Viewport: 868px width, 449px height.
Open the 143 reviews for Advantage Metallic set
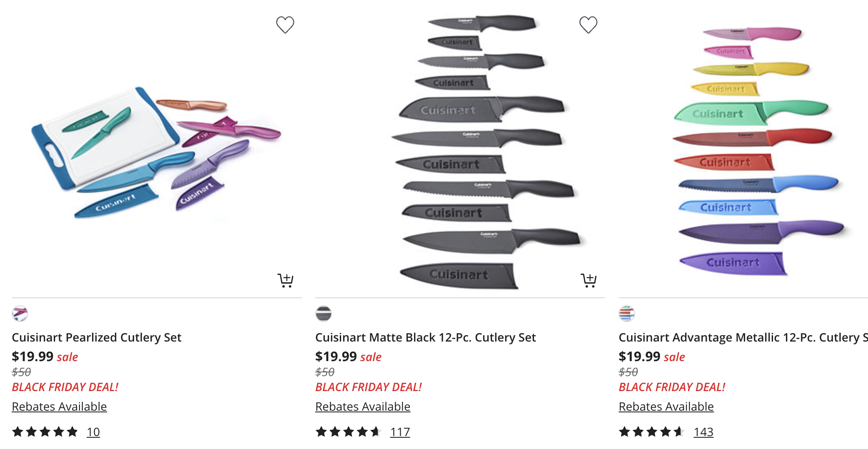tap(703, 432)
